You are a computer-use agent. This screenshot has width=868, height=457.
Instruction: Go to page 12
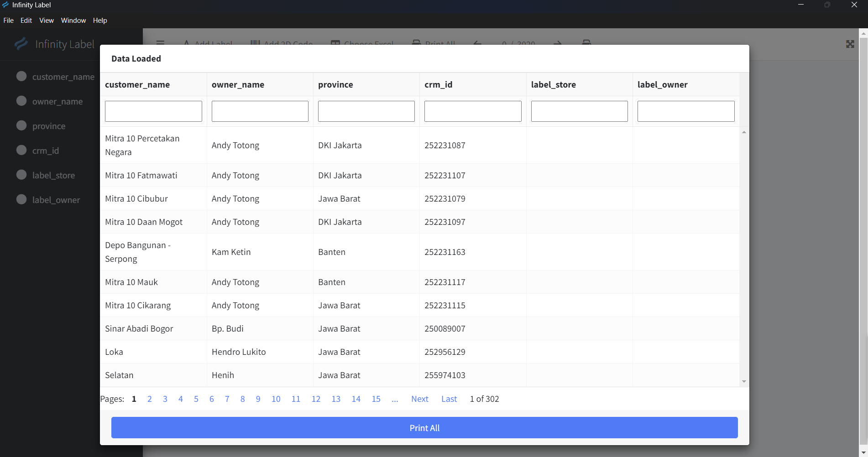(316, 399)
